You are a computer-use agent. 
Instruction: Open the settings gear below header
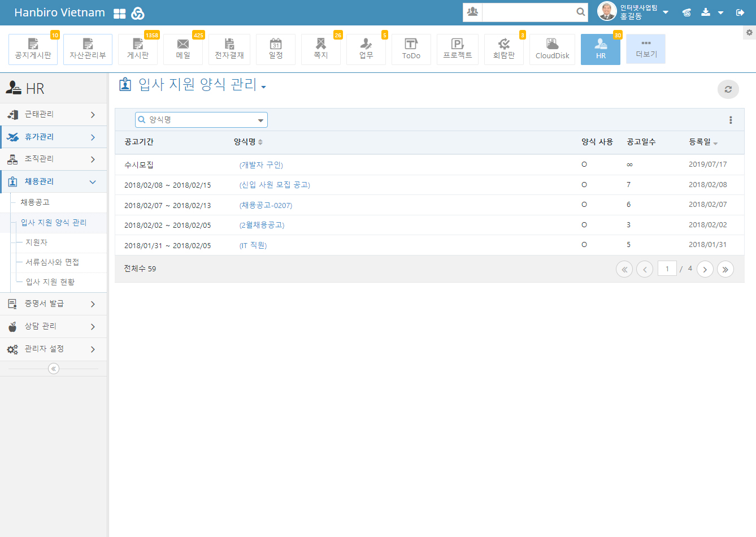749,33
